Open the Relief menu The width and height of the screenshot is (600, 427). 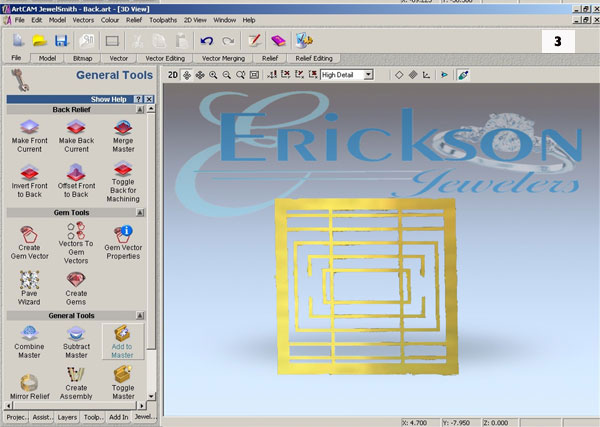tap(134, 20)
